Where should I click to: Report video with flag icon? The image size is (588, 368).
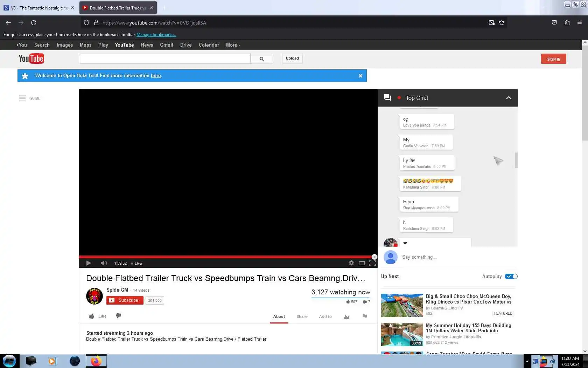(364, 316)
